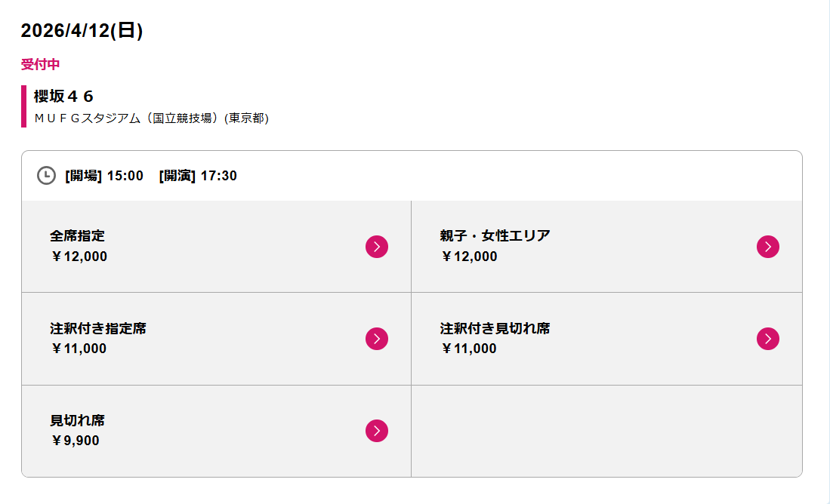Click the clock icon next to 開場

pos(47,176)
